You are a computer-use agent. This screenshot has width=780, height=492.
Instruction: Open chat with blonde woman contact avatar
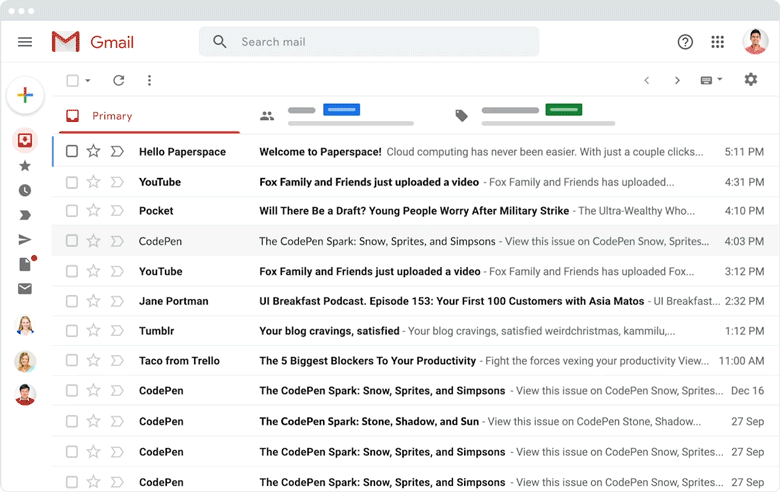coord(25,326)
